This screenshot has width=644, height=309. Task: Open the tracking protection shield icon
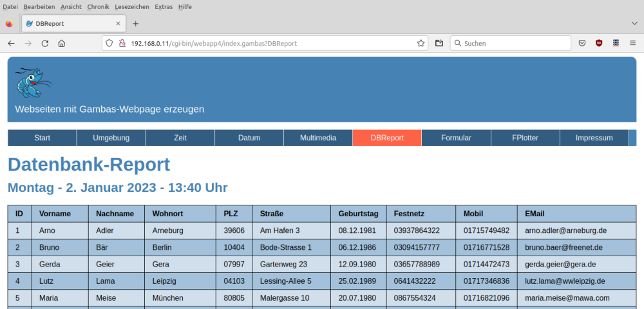coord(109,43)
